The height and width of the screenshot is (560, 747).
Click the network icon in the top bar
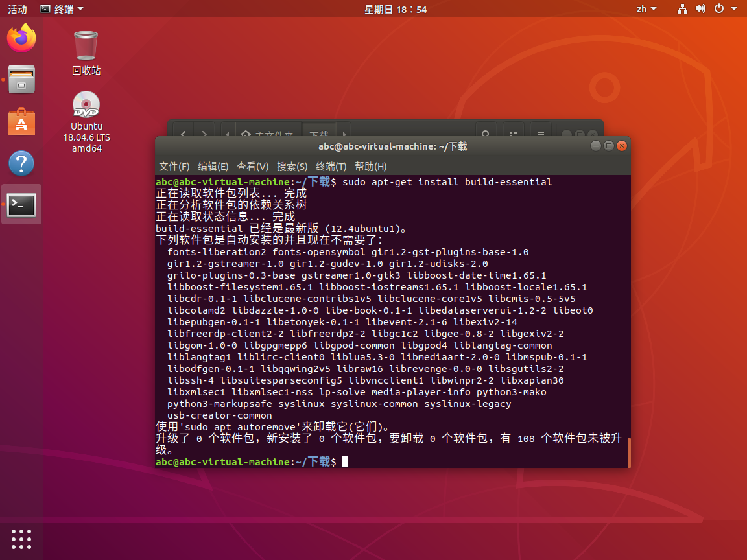(682, 8)
